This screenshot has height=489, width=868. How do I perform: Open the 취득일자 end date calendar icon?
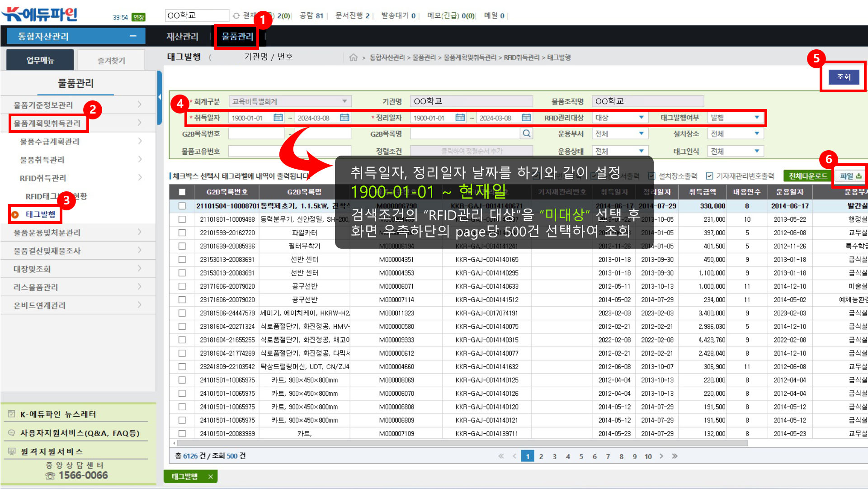coord(344,118)
